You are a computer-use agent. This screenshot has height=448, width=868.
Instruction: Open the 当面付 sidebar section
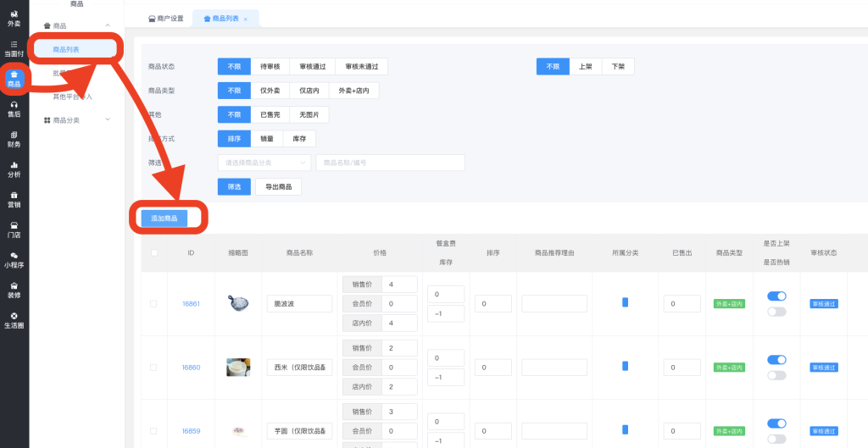click(14, 48)
